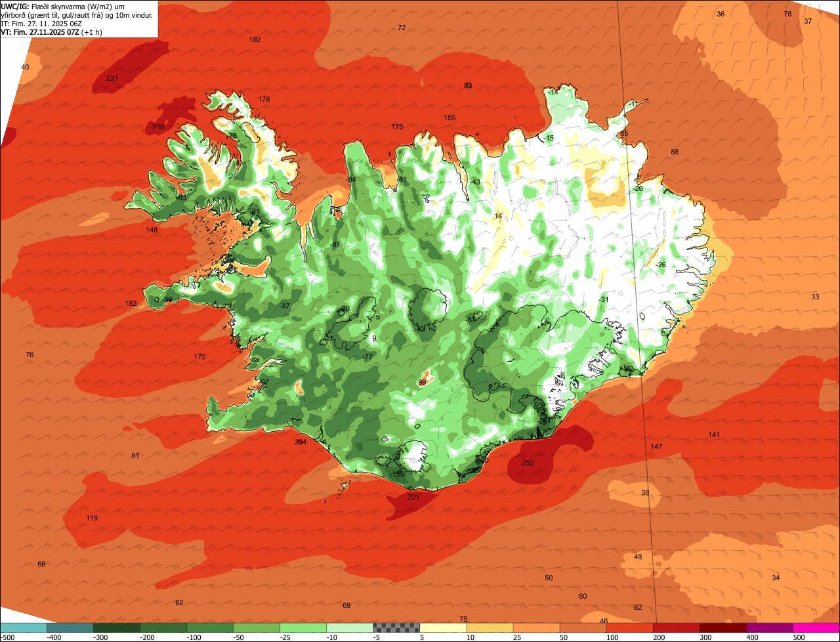
Task: Click the light green -25 to -10 swatch
Action: pyautogui.click(x=303, y=628)
